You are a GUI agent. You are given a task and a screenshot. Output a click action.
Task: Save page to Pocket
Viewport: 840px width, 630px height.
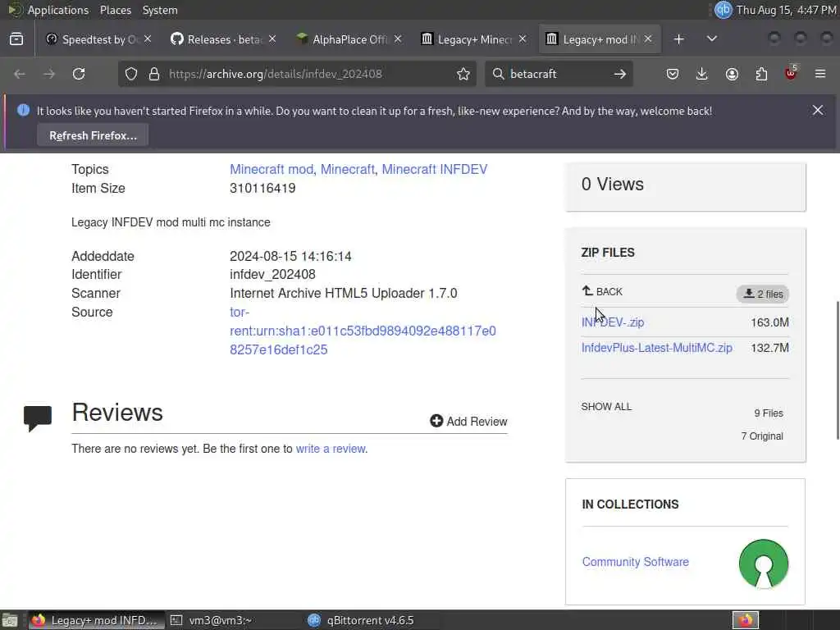pos(673,74)
